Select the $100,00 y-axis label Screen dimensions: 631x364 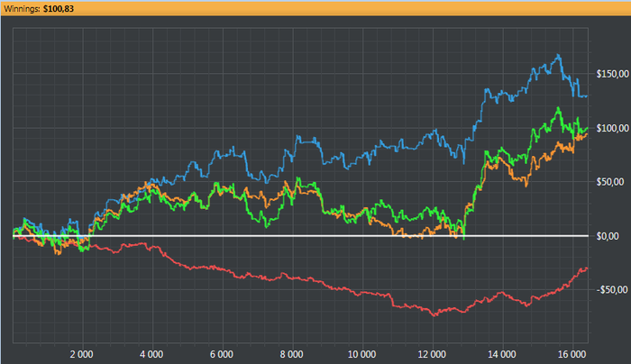[612, 128]
